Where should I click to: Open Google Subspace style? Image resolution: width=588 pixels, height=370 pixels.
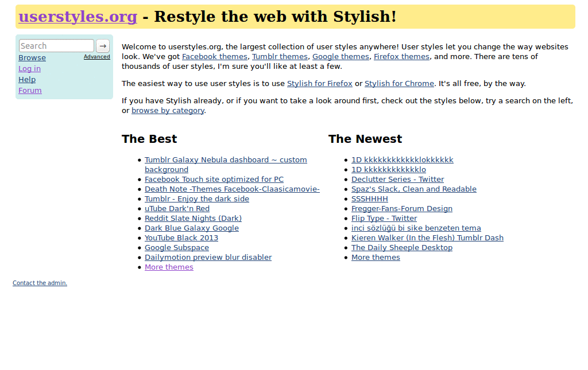(x=177, y=248)
